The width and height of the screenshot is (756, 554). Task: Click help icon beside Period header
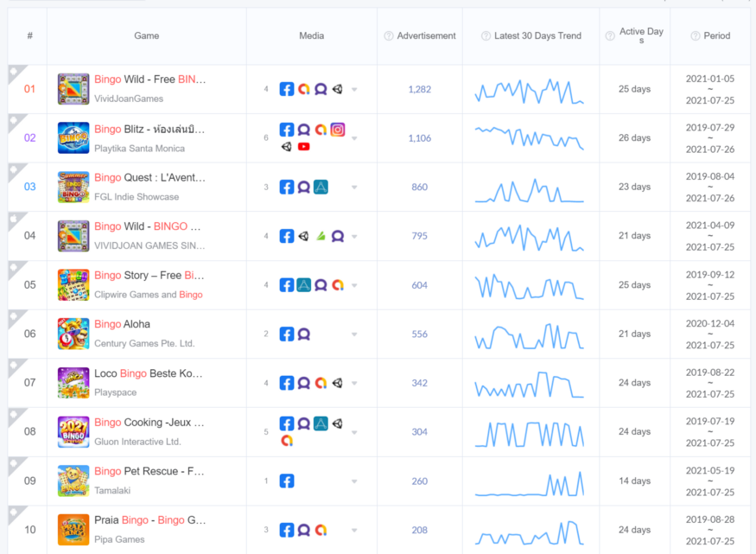696,35
